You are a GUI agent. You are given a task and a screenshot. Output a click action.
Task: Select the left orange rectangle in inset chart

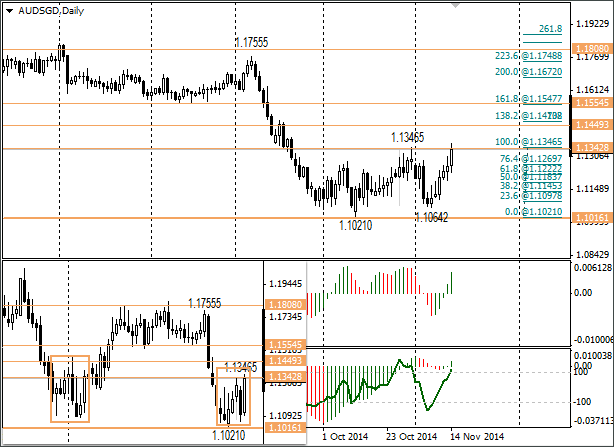click(x=70, y=389)
